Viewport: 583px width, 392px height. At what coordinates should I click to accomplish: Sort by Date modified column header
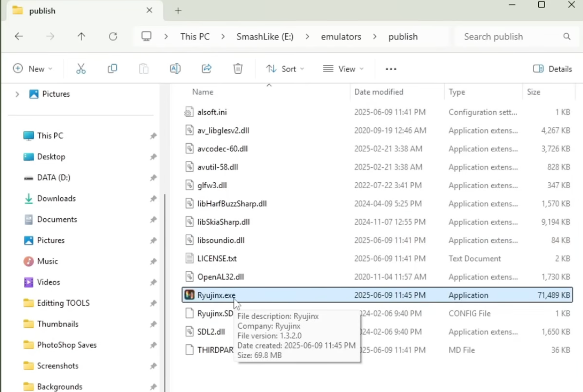pos(379,92)
